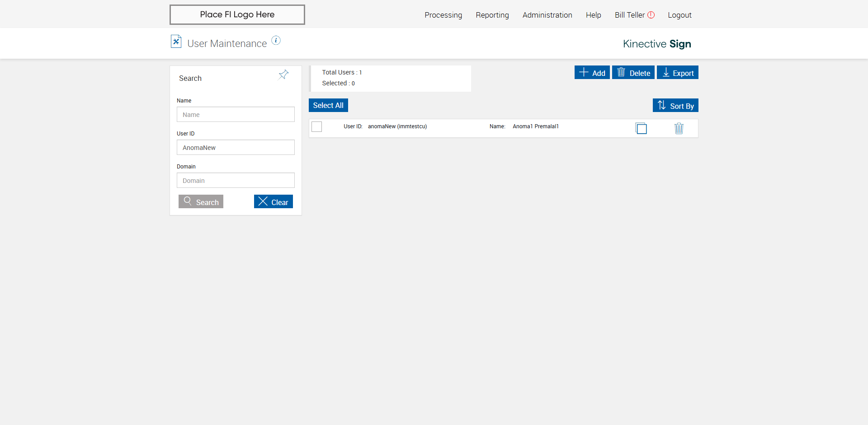Click the Place FI Logo Here banner
The width and height of the screenshot is (868, 425).
pyautogui.click(x=237, y=14)
